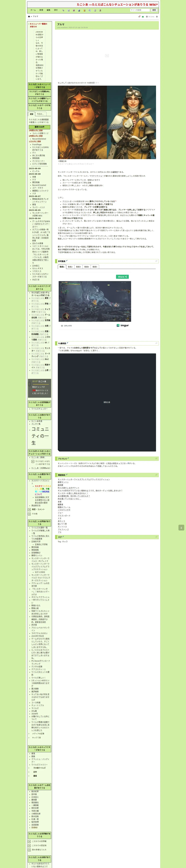
Task: Click anchor link icon of 参考動画 heading
Action: coord(156,261)
